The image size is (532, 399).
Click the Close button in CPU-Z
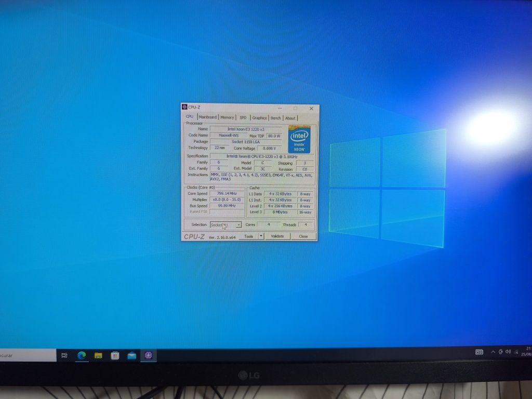pos(303,236)
